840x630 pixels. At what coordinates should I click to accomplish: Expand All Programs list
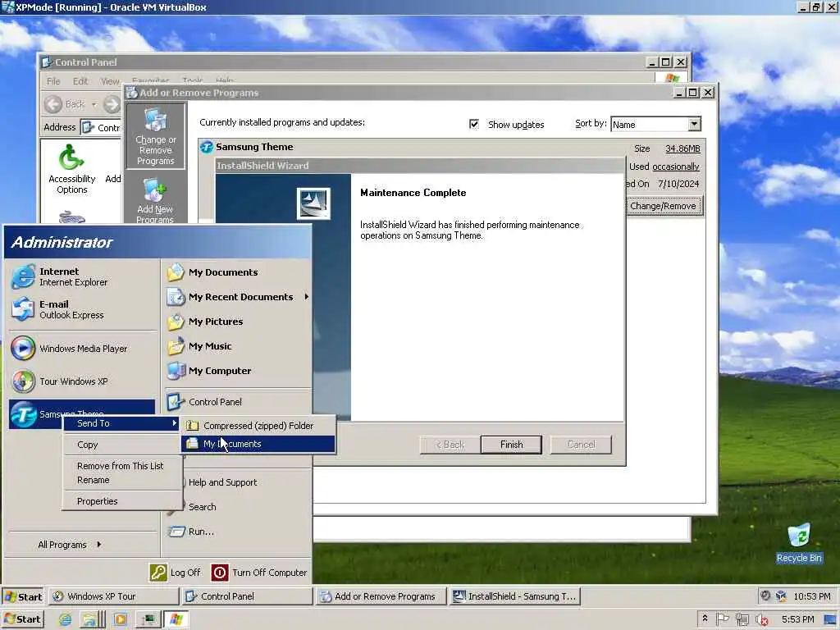click(69, 545)
